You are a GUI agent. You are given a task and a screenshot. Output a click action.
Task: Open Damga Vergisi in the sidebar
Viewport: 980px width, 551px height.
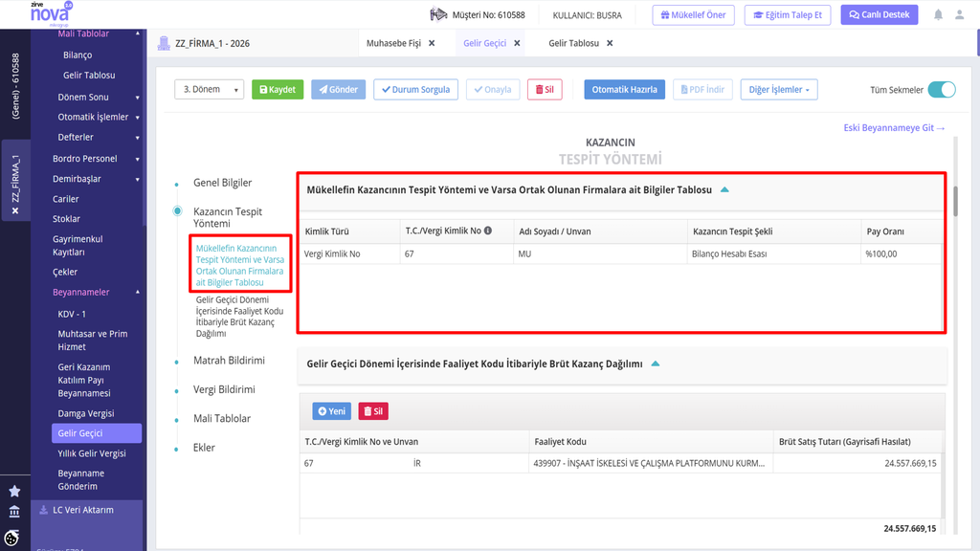click(x=85, y=413)
